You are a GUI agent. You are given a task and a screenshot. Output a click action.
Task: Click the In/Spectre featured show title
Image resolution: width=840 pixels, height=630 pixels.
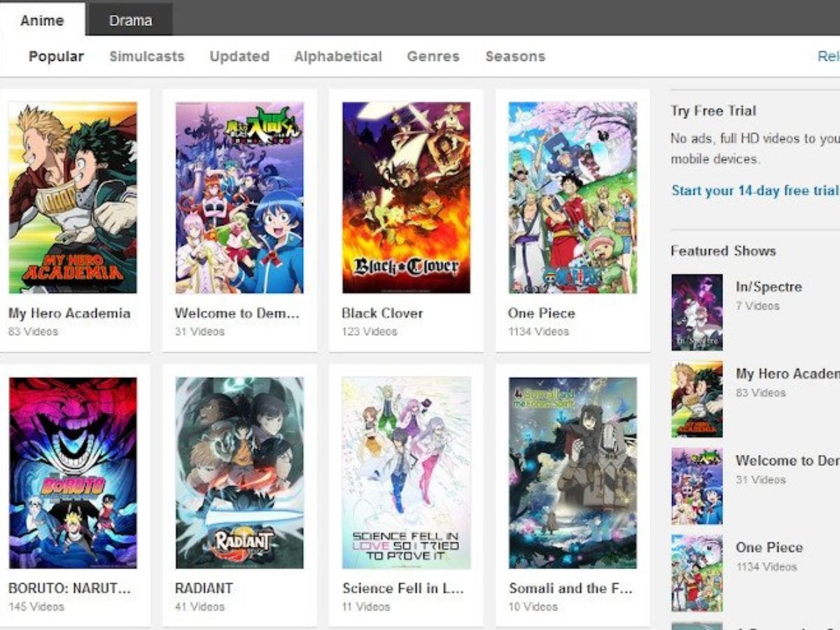[769, 287]
